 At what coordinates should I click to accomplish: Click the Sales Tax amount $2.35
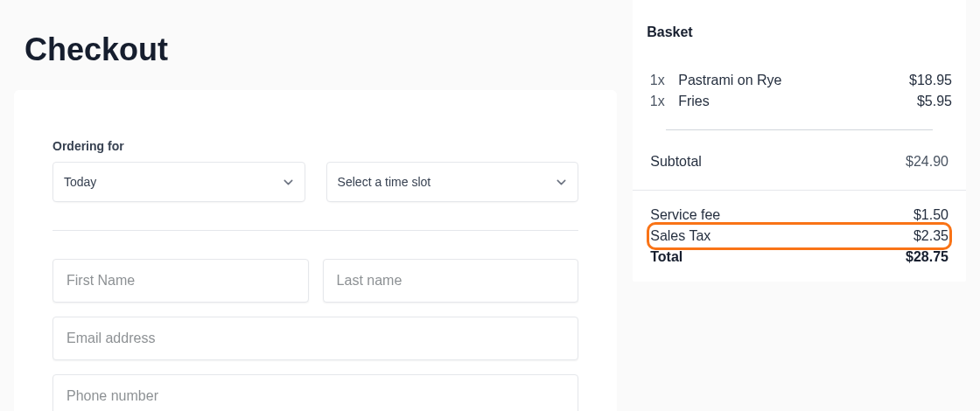[930, 236]
